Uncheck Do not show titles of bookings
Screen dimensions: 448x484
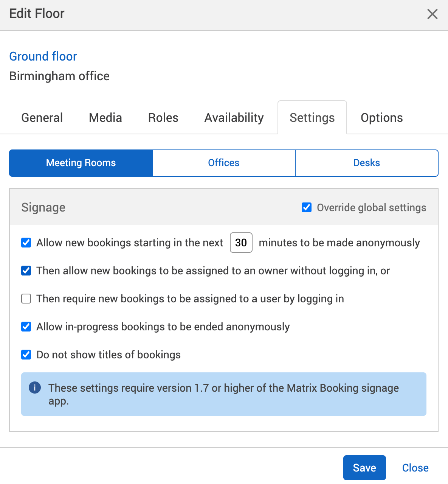[x=26, y=355]
